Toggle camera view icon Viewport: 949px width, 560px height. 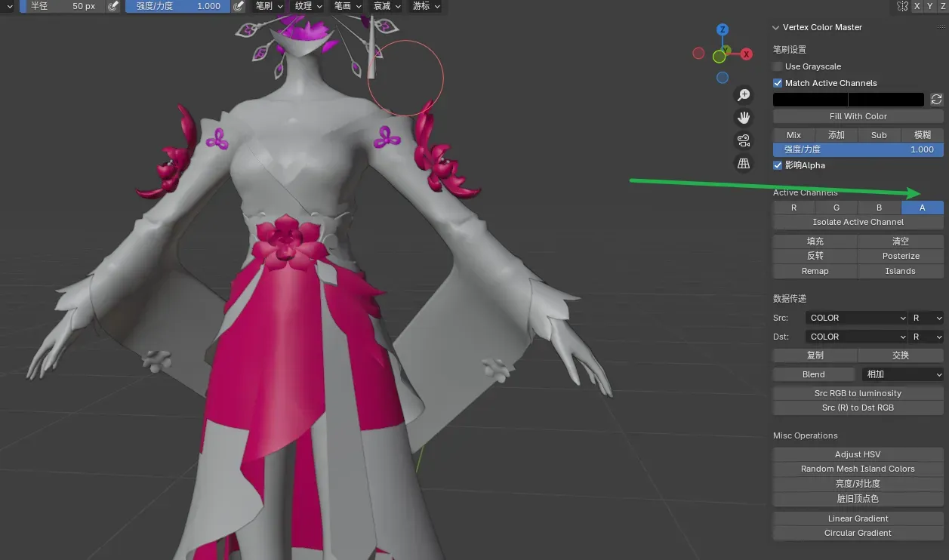[744, 140]
